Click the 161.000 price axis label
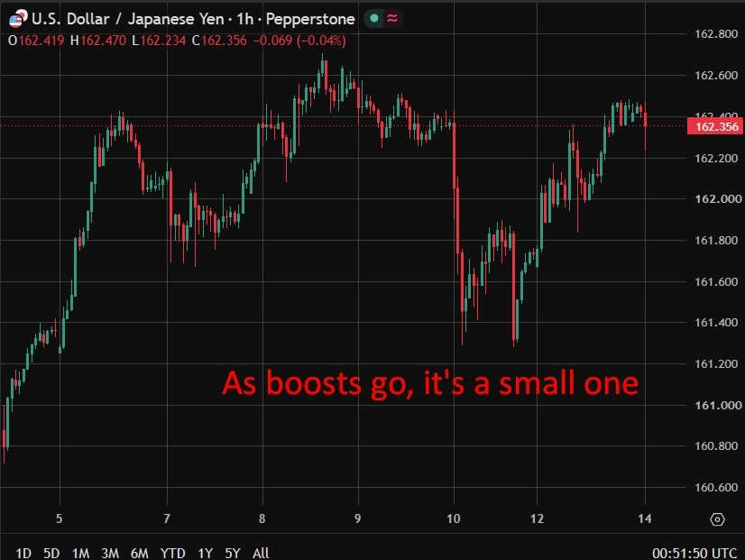The width and height of the screenshot is (745, 560). click(x=717, y=405)
